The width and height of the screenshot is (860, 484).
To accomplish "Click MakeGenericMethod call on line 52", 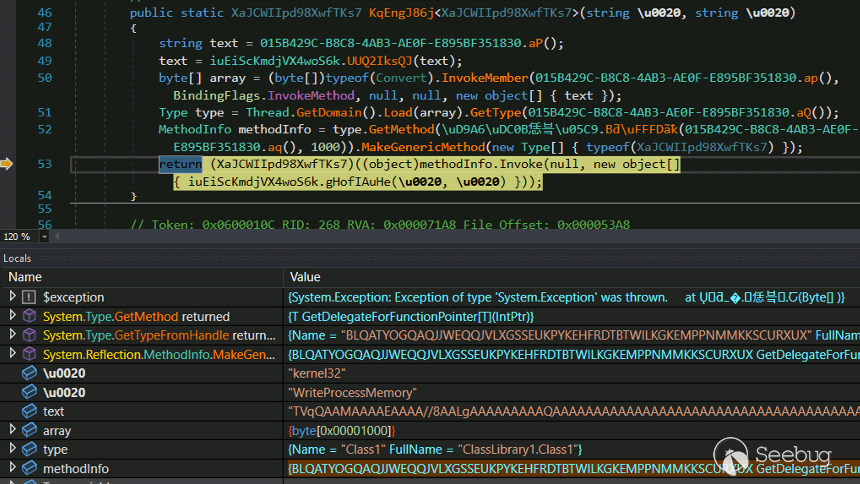I will pos(423,147).
